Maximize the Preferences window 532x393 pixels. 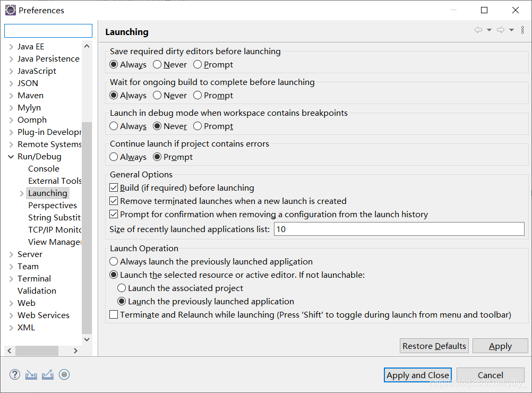[485, 10]
